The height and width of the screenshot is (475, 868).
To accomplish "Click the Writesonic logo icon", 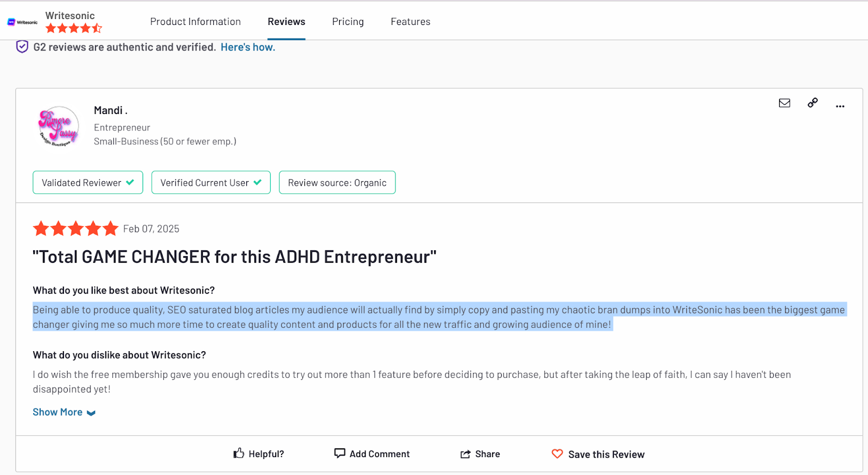I will [x=22, y=22].
